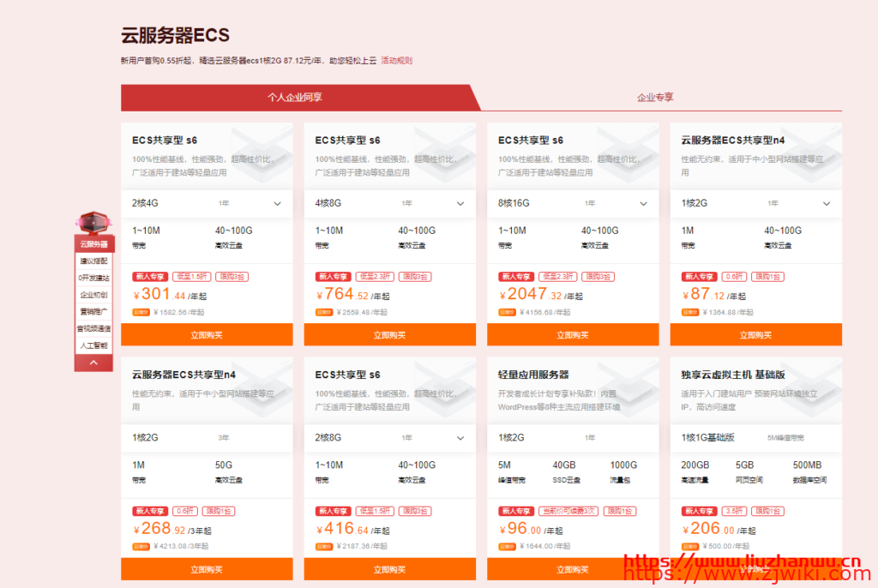This screenshot has width=878, height=588.
Task: Click the 200GB 高速流量 spec
Action: (695, 471)
